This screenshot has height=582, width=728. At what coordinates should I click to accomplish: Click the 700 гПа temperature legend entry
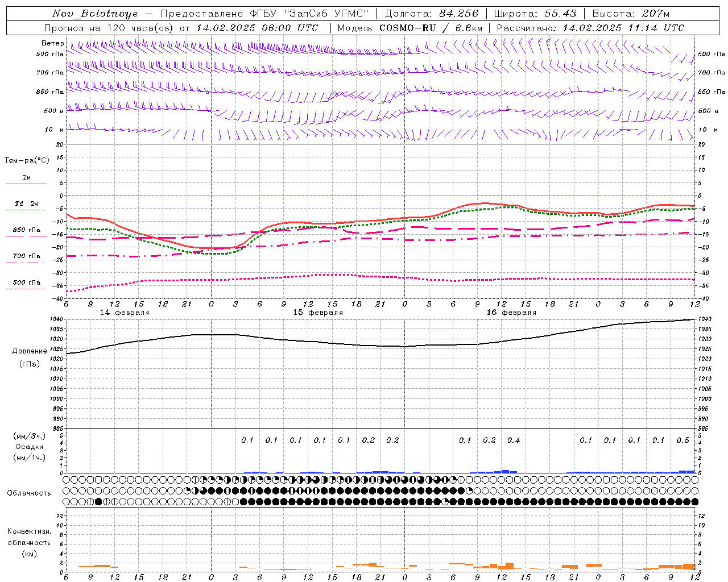point(27,256)
